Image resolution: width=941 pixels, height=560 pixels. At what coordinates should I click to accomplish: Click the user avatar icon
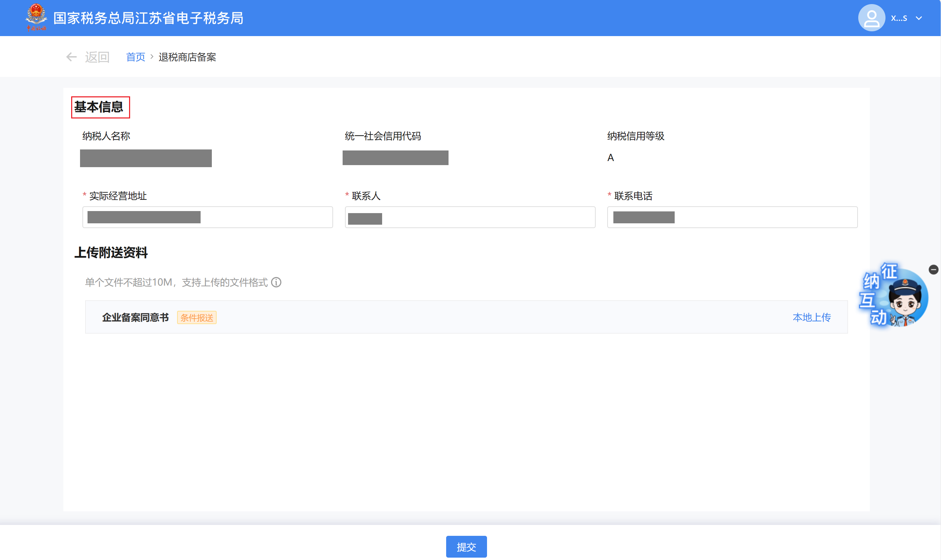click(x=871, y=18)
